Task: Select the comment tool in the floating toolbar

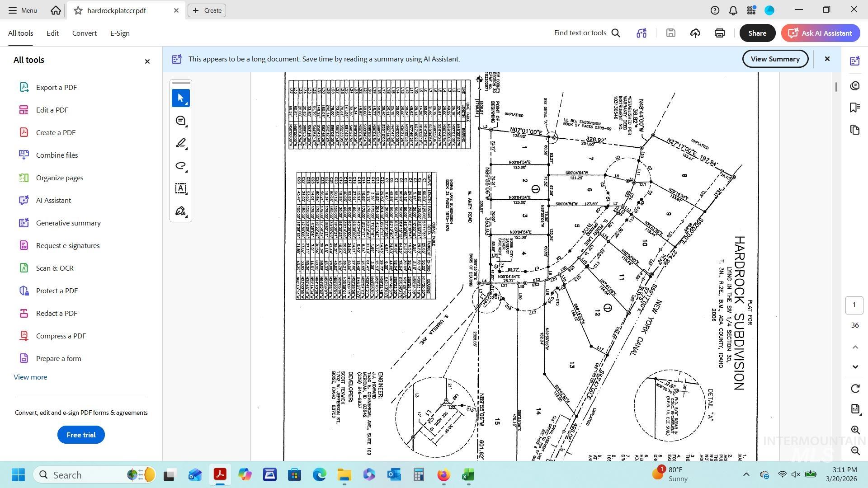Action: (180, 121)
